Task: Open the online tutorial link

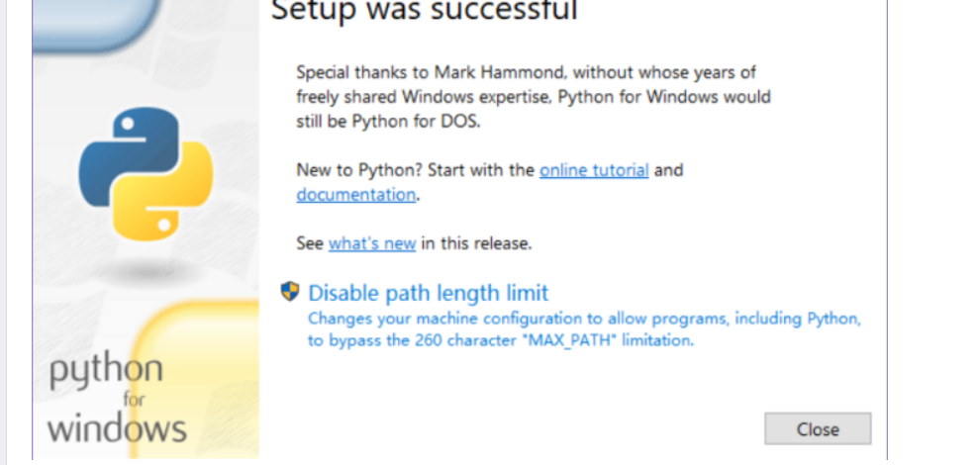Action: pyautogui.click(x=594, y=170)
